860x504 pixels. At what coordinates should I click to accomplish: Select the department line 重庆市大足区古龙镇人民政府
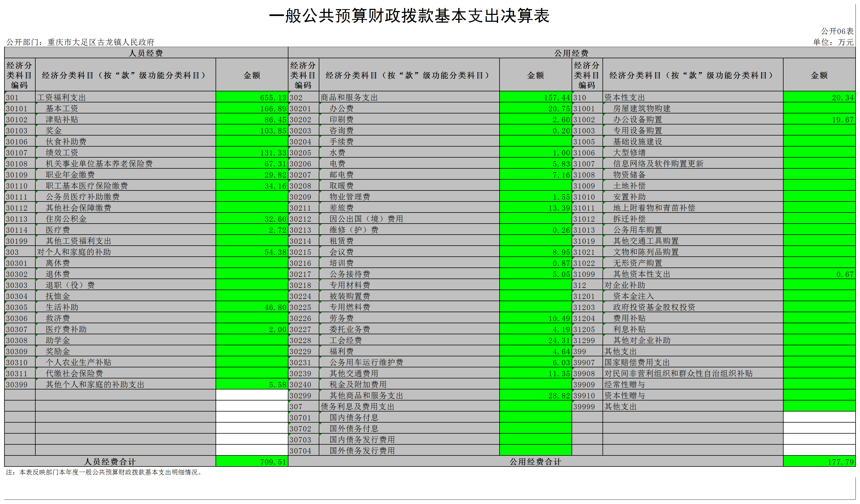pos(101,42)
